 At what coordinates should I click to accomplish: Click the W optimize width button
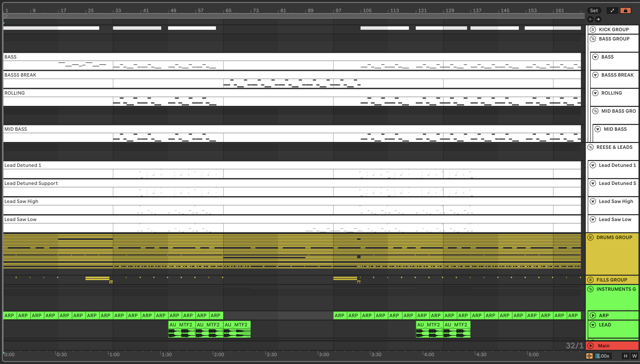coord(634,356)
